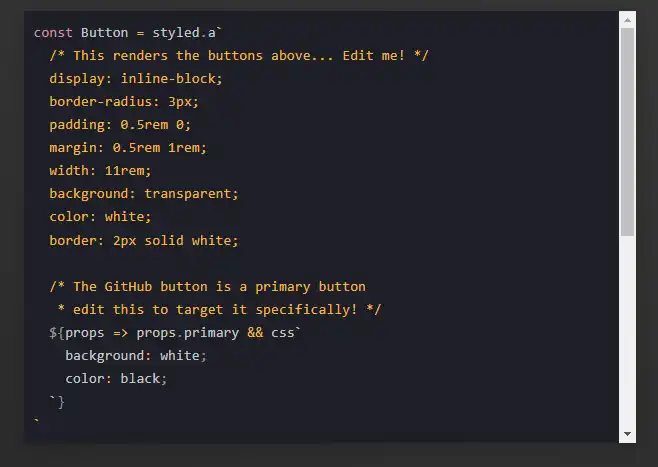Place cursor on 'background: white;' line

[x=136, y=356]
